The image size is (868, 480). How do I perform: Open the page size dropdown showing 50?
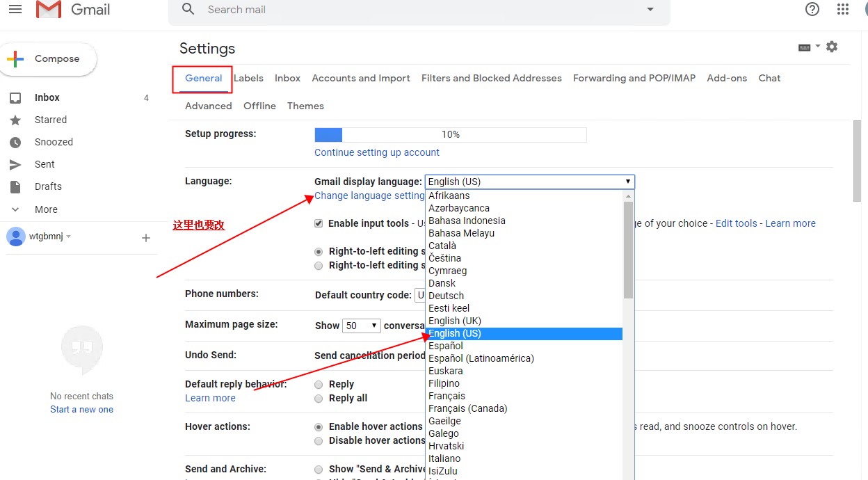point(362,326)
